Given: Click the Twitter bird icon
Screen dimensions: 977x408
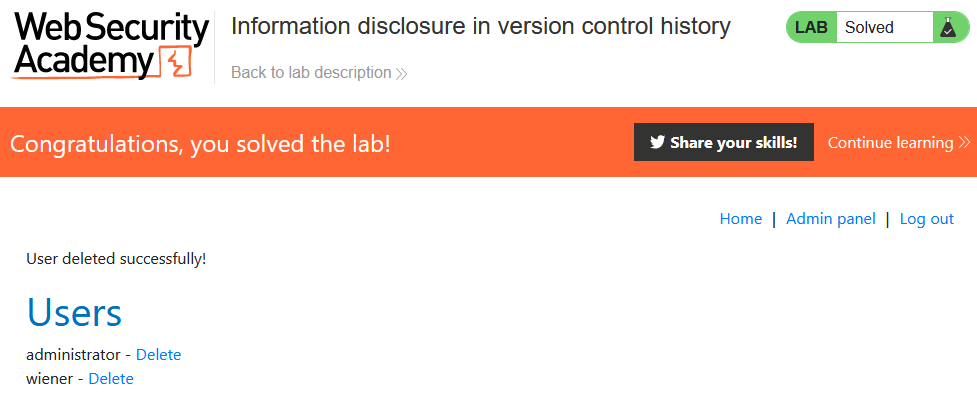Looking at the screenshot, I should click(x=657, y=142).
